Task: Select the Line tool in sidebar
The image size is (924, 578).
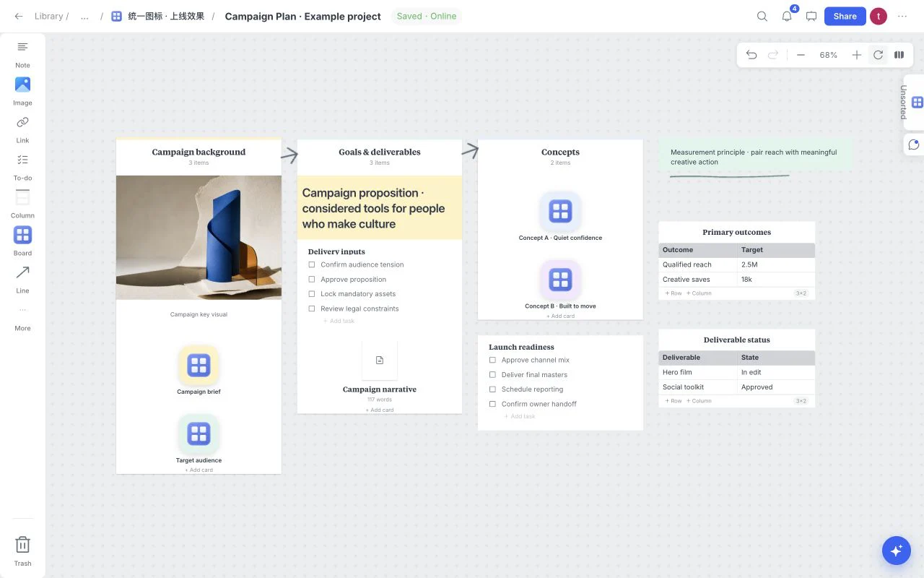Action: 22,279
